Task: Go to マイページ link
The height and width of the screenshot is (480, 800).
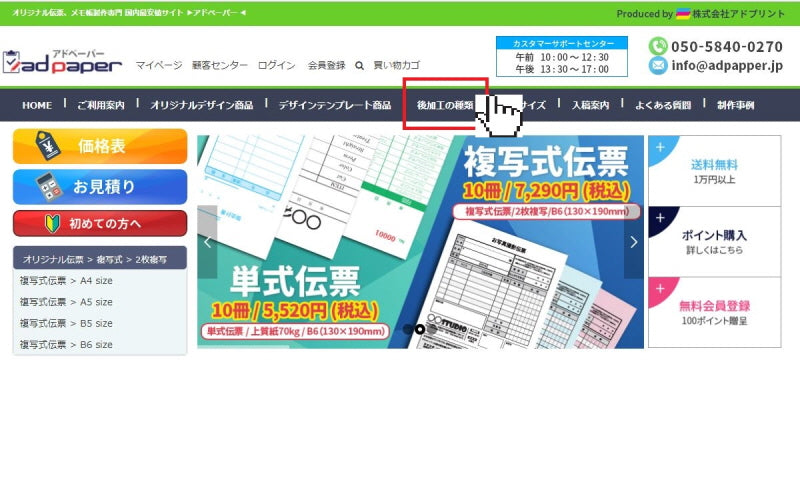Action: pyautogui.click(x=159, y=65)
